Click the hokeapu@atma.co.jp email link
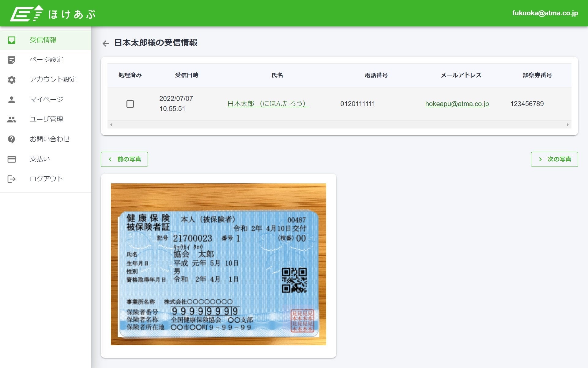588x368 pixels. click(457, 104)
